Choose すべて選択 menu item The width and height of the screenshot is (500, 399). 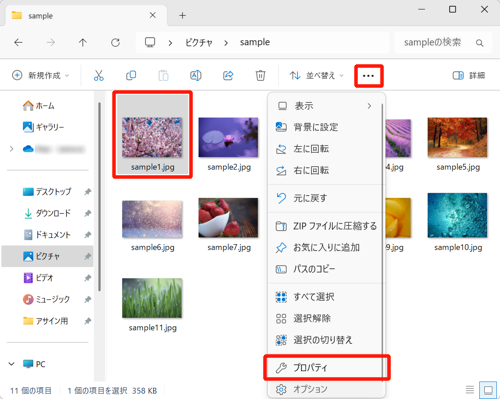(325, 297)
